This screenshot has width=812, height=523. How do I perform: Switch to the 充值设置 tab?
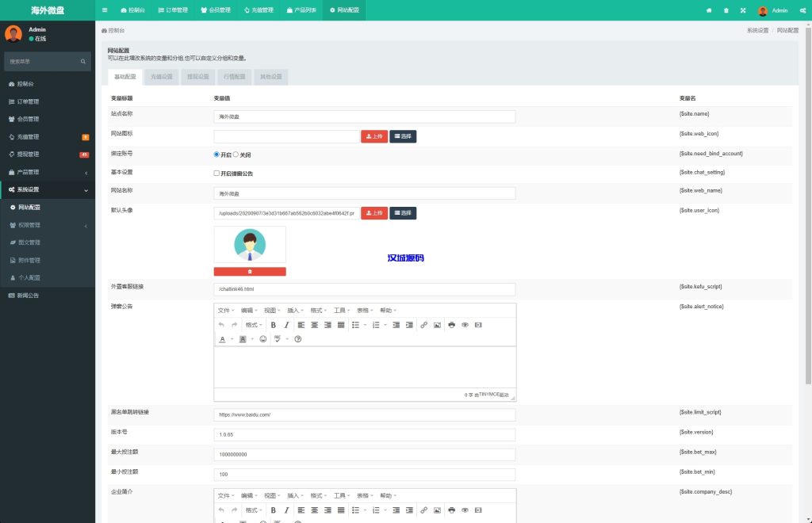pos(161,77)
